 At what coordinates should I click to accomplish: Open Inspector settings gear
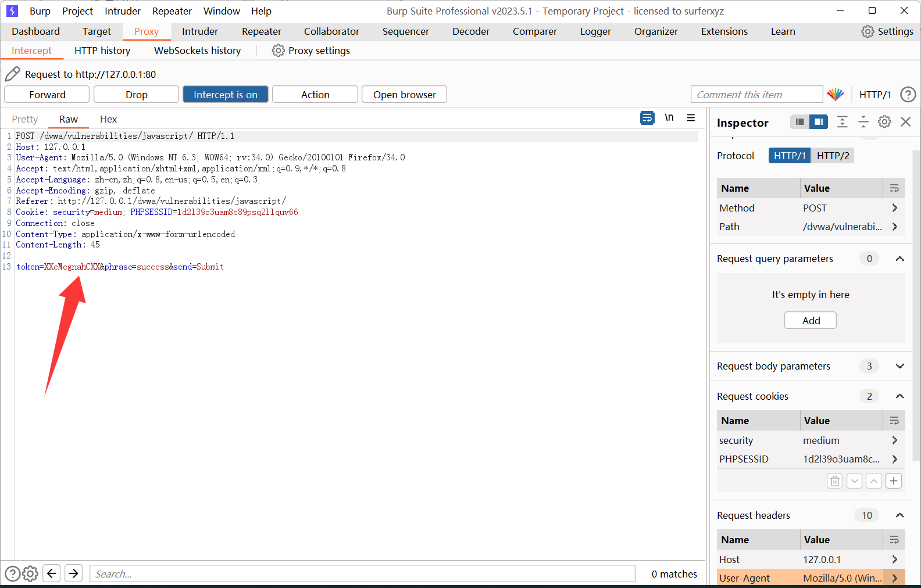click(x=884, y=121)
